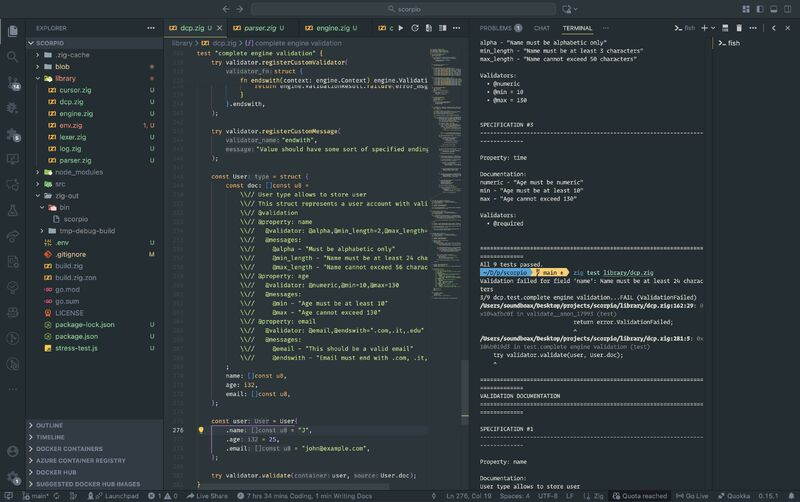
Task: Click the Split Editor Right icon
Action: [x=442, y=28]
